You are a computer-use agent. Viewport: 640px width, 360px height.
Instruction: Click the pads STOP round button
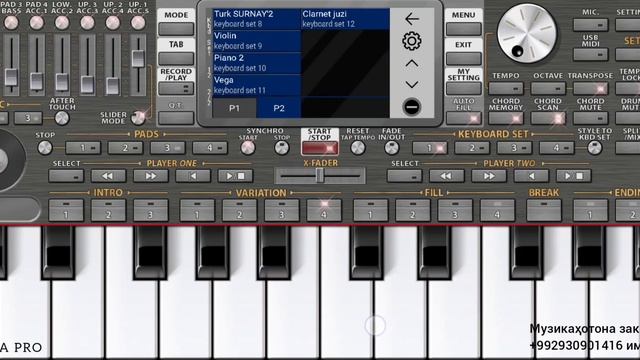[44, 148]
